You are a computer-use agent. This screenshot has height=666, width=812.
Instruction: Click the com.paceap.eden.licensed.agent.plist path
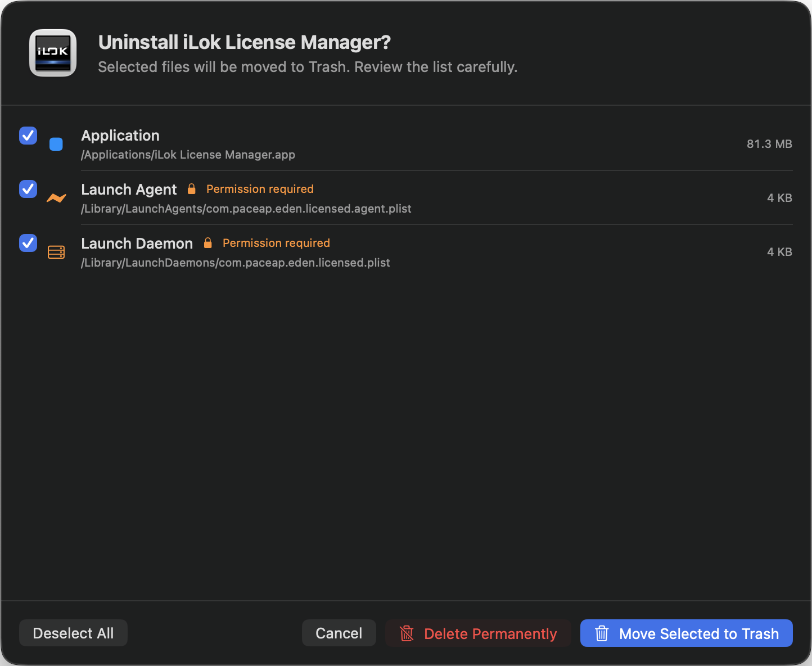coord(246,209)
